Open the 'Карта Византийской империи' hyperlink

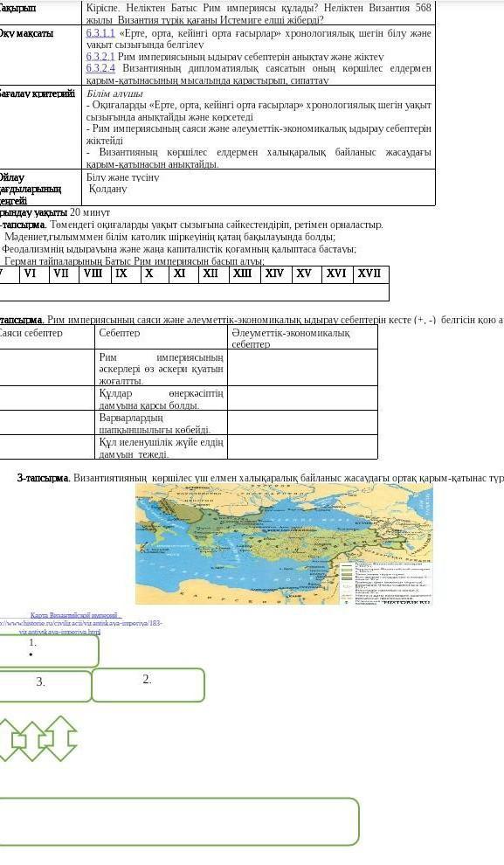(74, 614)
